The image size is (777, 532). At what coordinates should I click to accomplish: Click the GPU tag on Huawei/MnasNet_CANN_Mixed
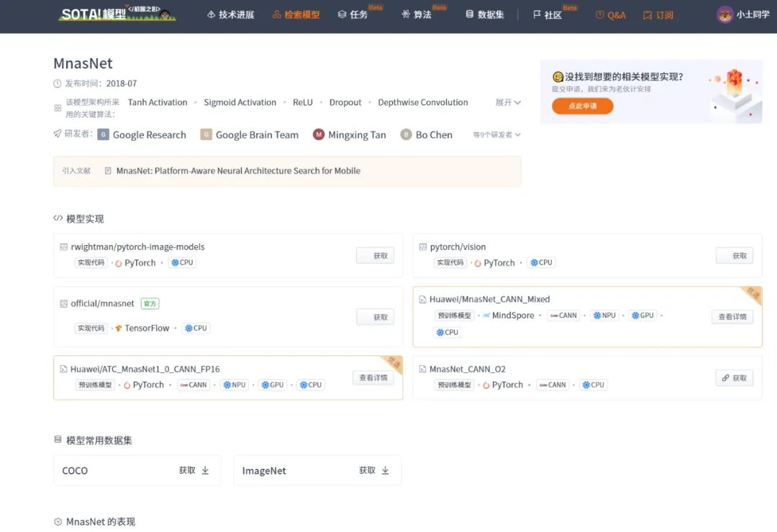point(642,316)
